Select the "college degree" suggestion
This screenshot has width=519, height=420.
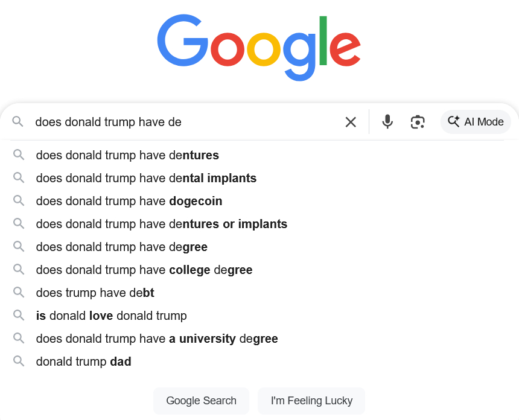[x=144, y=270]
